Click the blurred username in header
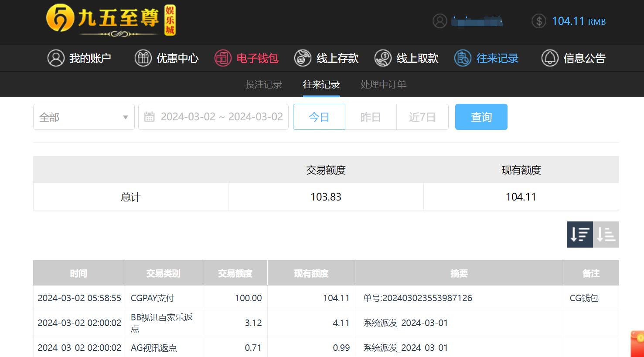The height and width of the screenshot is (357, 644). 477,21
